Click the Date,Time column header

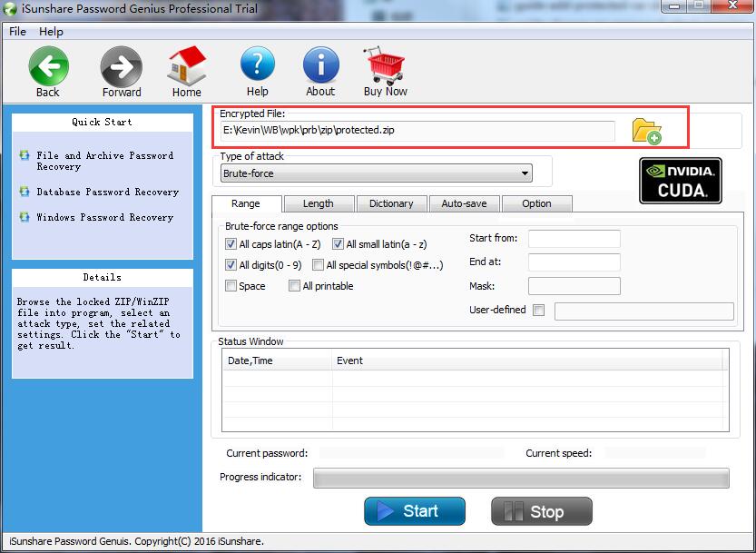277,360
